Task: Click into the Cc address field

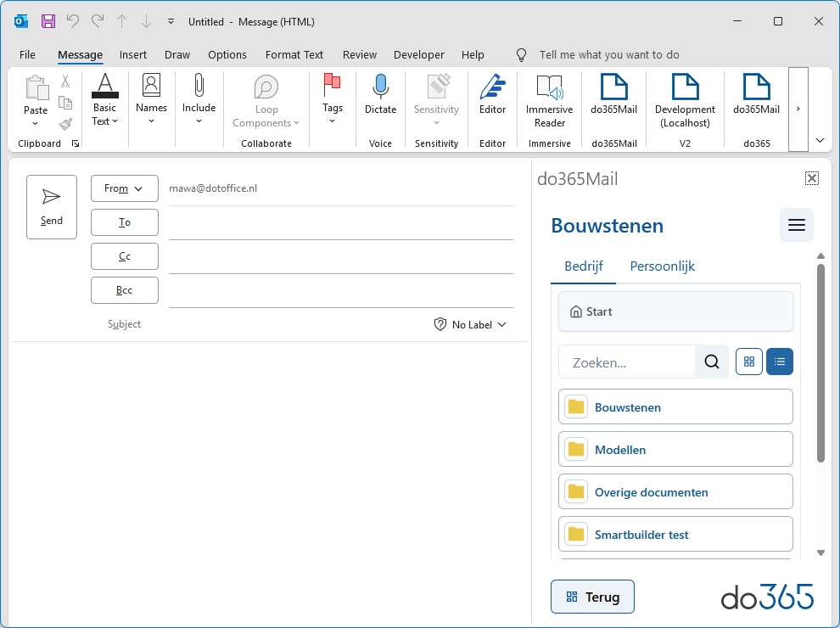Action: 341,258
